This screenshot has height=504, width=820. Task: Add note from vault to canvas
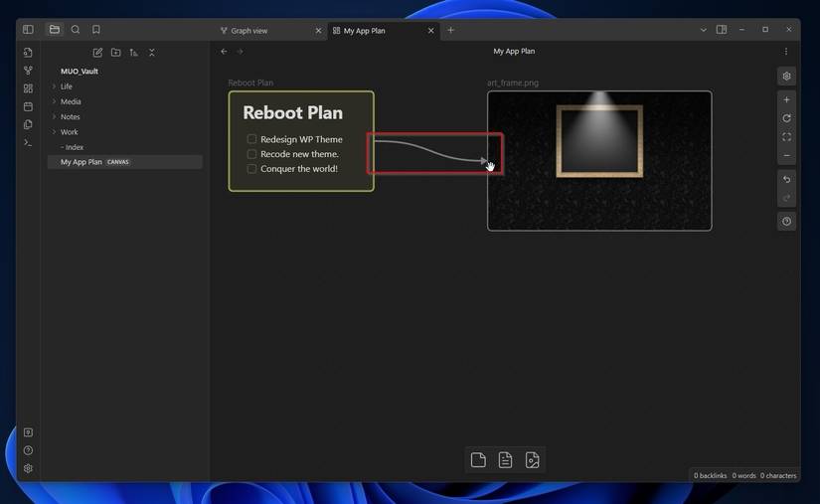(505, 460)
